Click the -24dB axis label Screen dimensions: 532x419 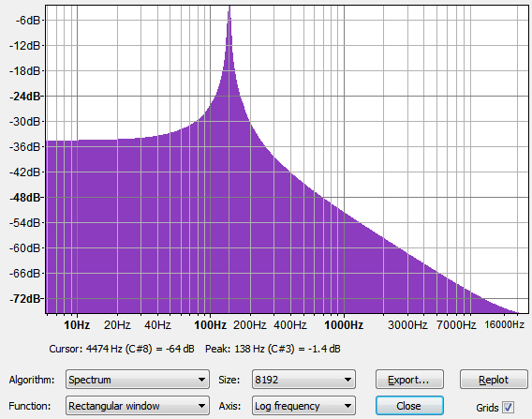[25, 97]
